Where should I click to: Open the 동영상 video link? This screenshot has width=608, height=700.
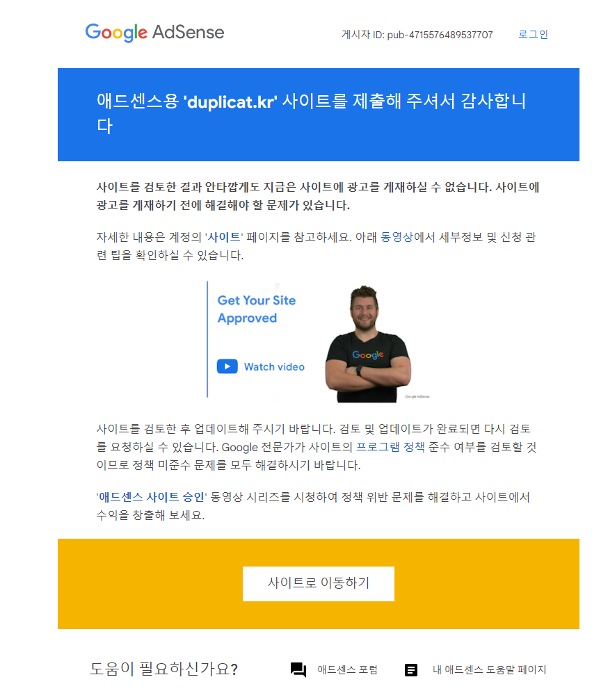[x=397, y=237]
